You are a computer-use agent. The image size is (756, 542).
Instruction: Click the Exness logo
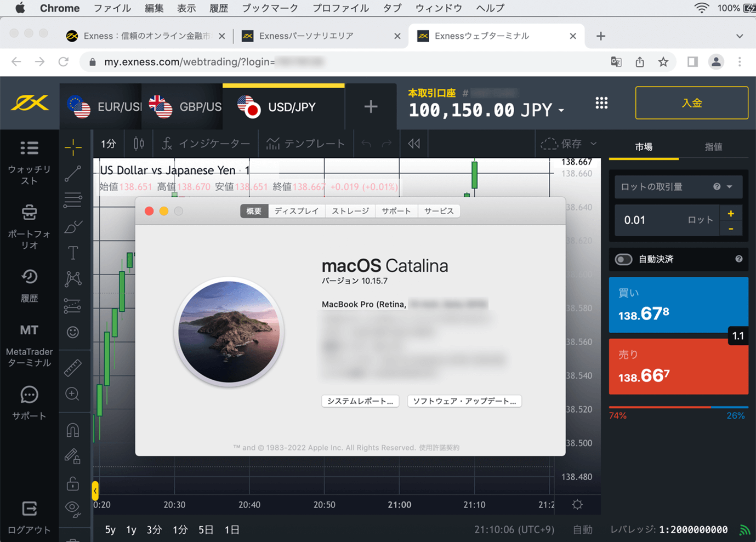[x=30, y=102]
